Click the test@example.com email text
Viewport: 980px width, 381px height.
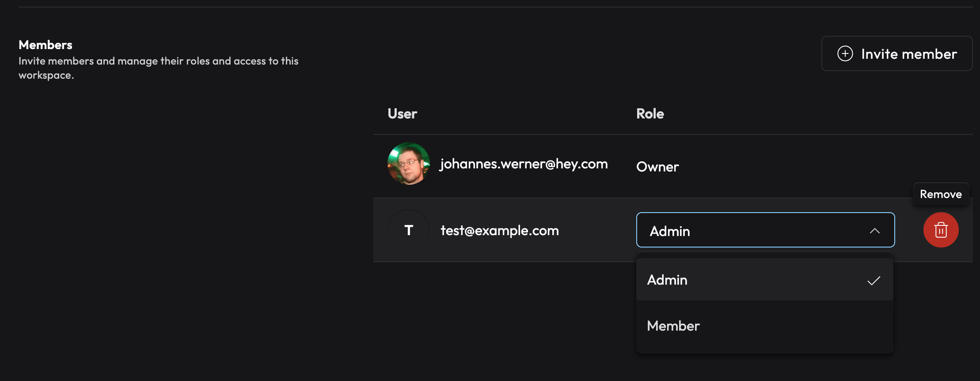point(500,230)
